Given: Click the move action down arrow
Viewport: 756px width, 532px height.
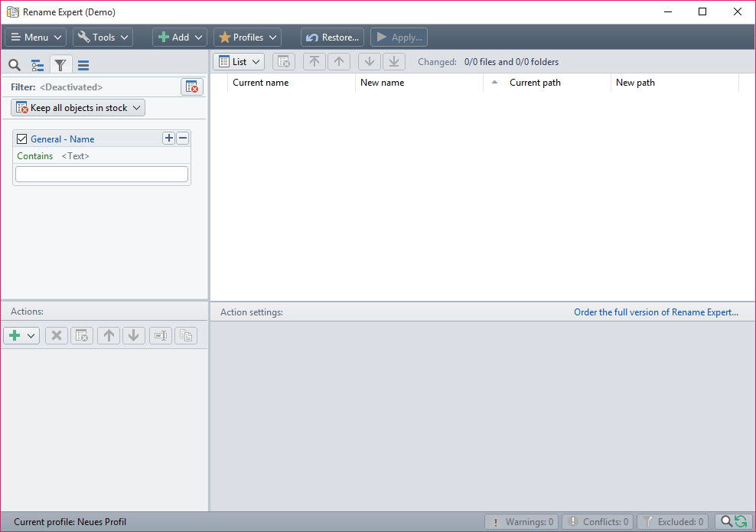Looking at the screenshot, I should (134, 335).
